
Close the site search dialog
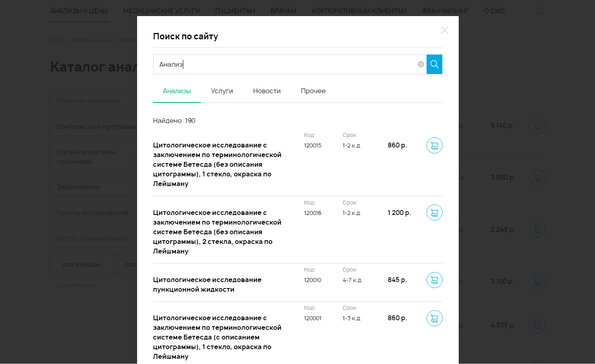[444, 30]
